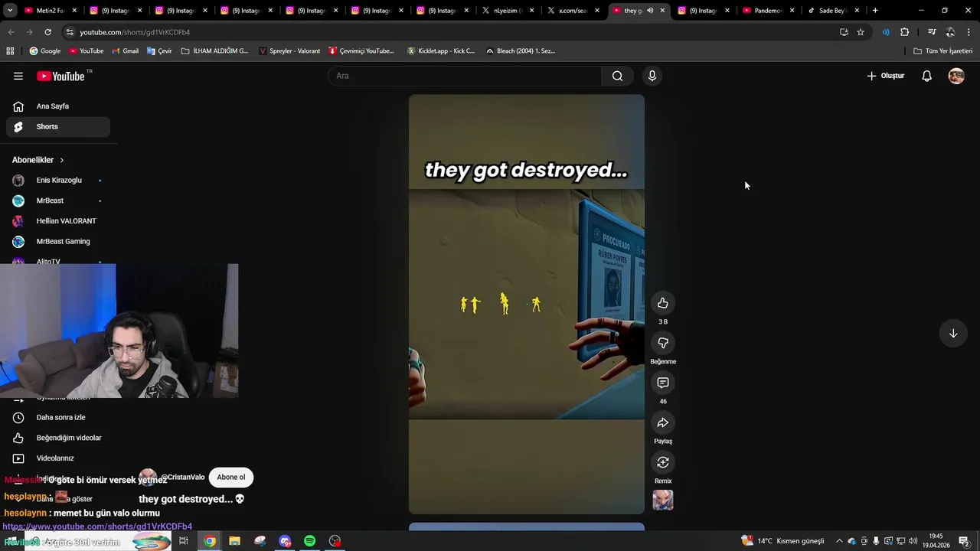Open MrBeast Gaming channel
The height and width of the screenshot is (551, 980).
pos(58,241)
